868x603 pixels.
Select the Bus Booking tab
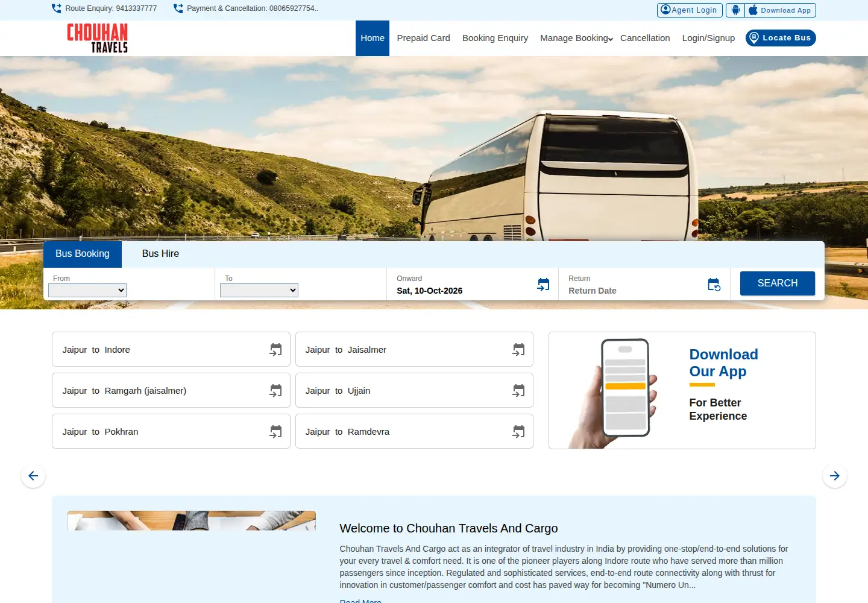(83, 254)
